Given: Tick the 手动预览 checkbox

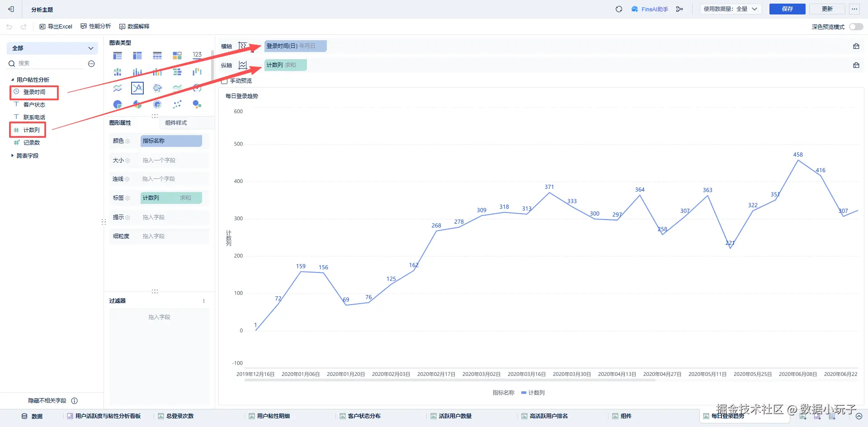Looking at the screenshot, I should click(224, 81).
